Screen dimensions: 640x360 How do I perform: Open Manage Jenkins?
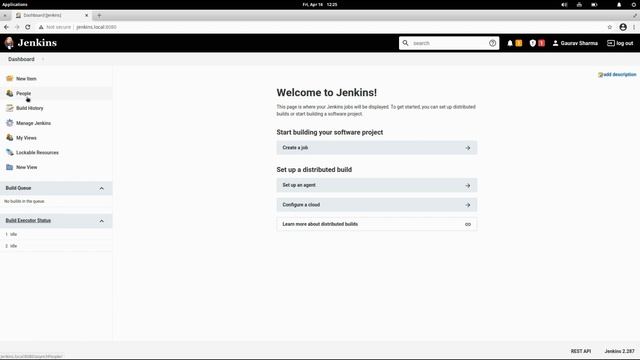33,123
